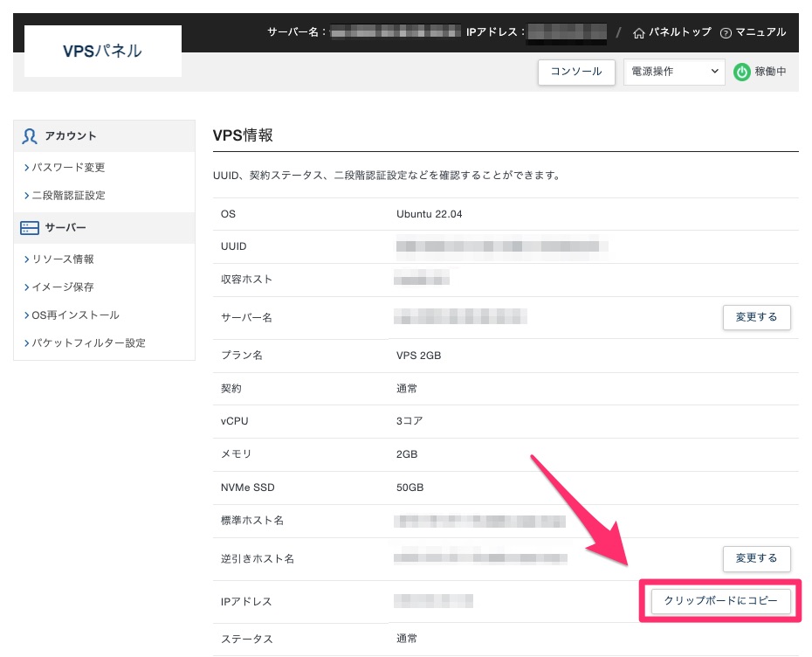Click the サーバー server icon in sidebar
The image size is (812, 657).
tap(31, 228)
